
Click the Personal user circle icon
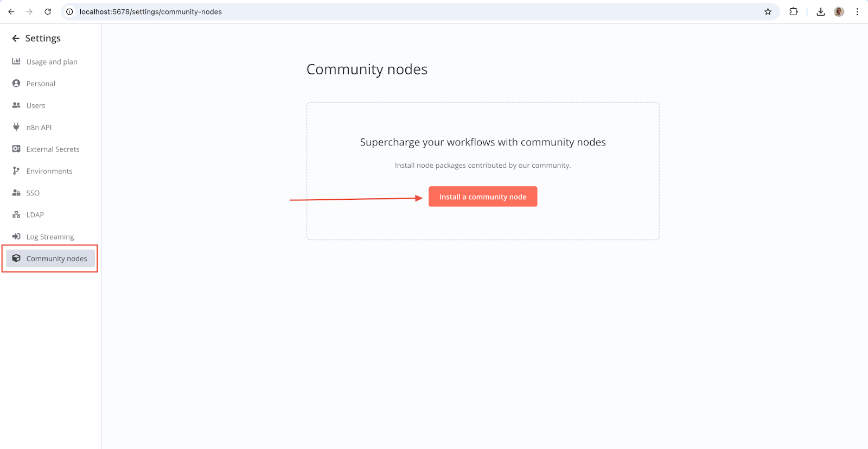pos(16,83)
